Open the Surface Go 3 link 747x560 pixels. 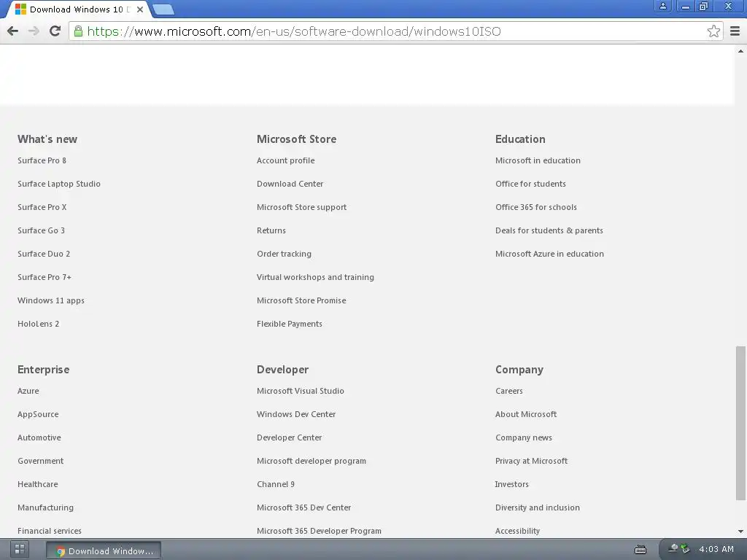point(41,230)
